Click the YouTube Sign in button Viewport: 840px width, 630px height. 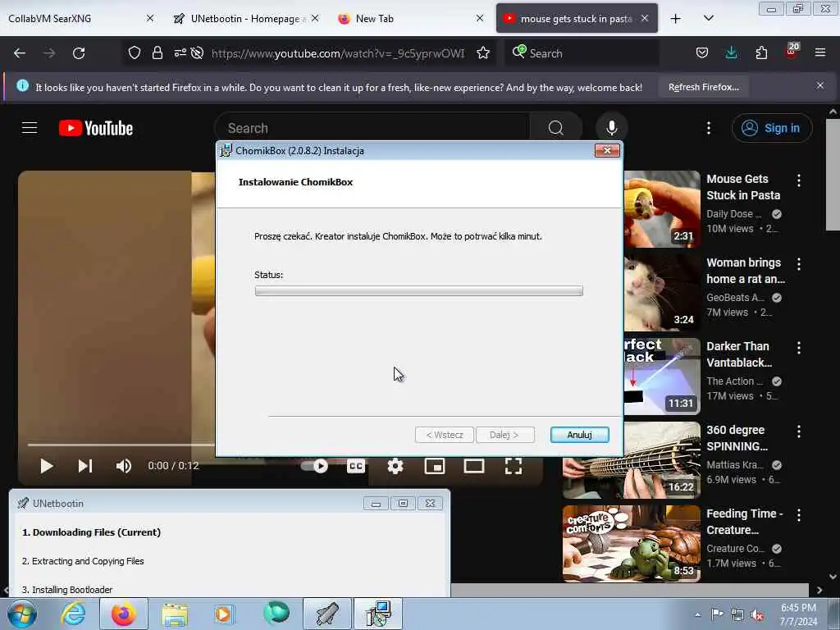tap(771, 128)
